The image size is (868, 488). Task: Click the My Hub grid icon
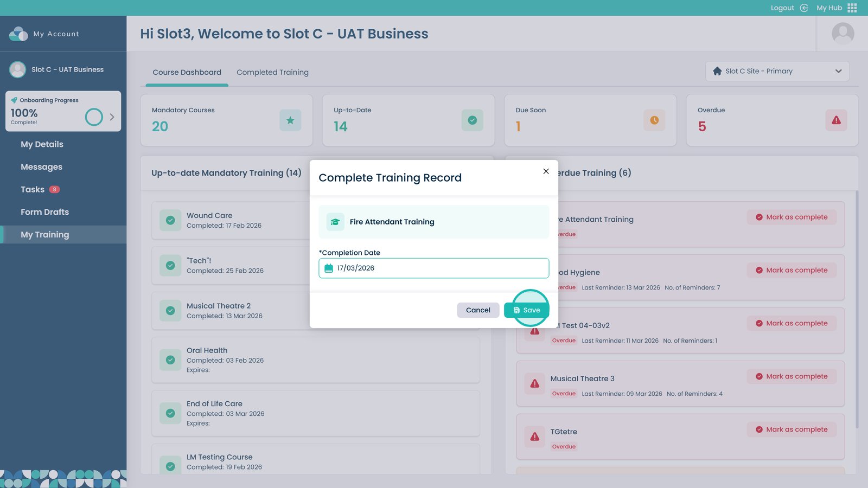[852, 8]
